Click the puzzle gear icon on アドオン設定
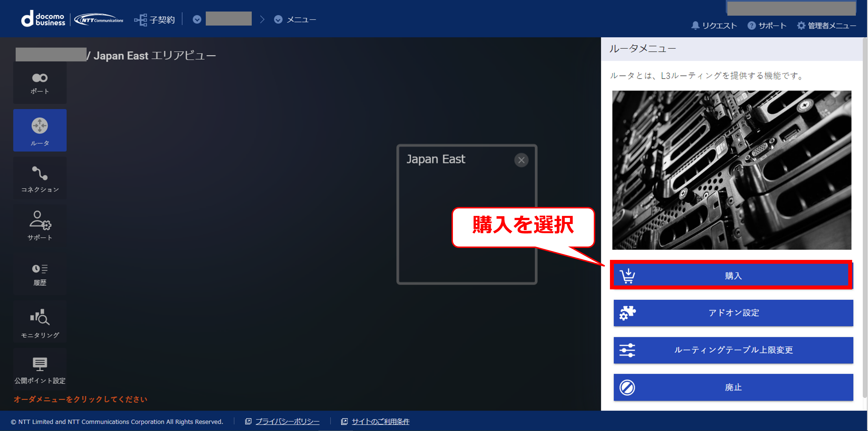 (627, 313)
